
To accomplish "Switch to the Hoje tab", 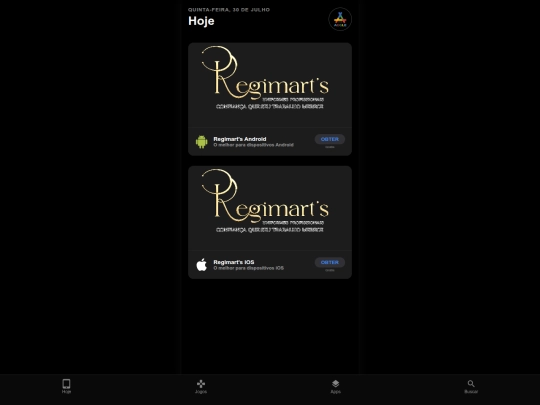I will click(66, 386).
